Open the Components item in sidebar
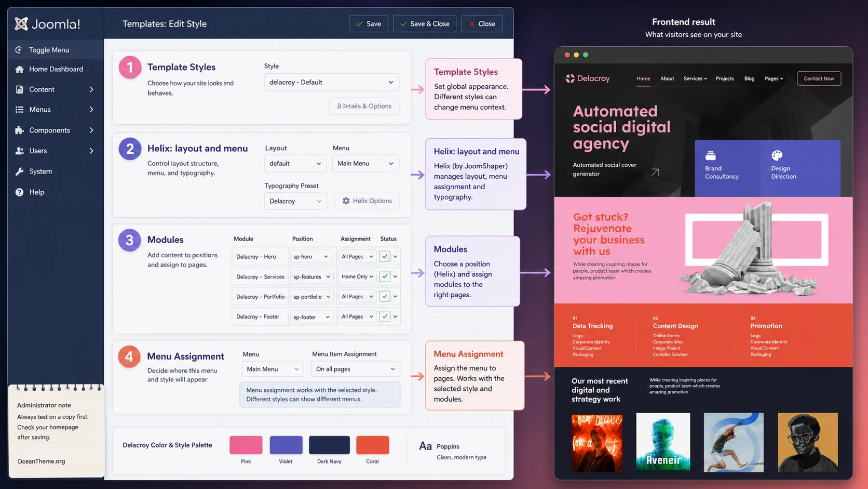Screen dimensions: 868x489 pyautogui.click(x=56, y=130)
